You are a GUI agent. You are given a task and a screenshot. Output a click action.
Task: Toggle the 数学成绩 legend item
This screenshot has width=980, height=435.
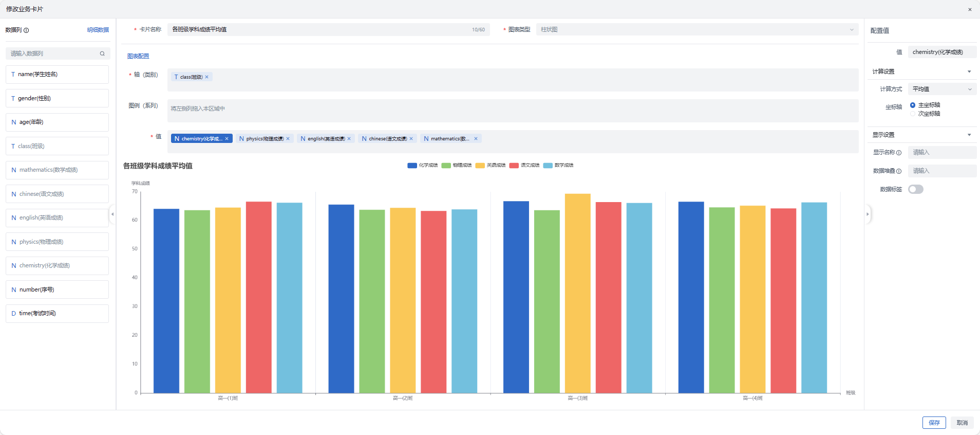pos(558,166)
